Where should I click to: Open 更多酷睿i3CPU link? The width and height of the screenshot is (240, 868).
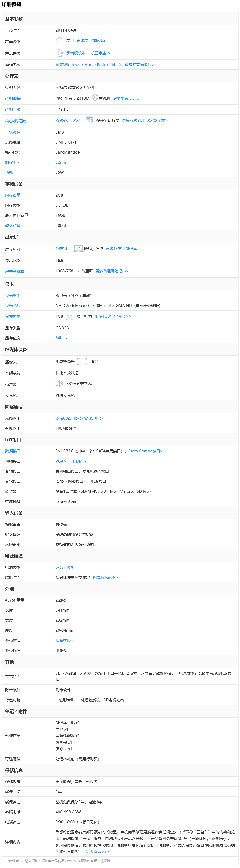[x=127, y=98]
